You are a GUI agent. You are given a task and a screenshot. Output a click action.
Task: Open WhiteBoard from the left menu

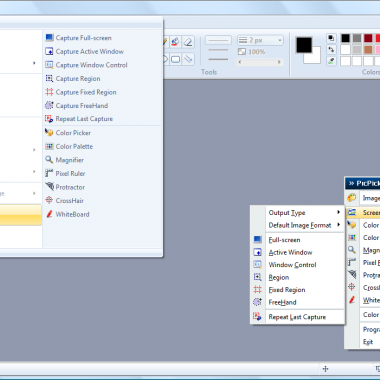click(102, 214)
